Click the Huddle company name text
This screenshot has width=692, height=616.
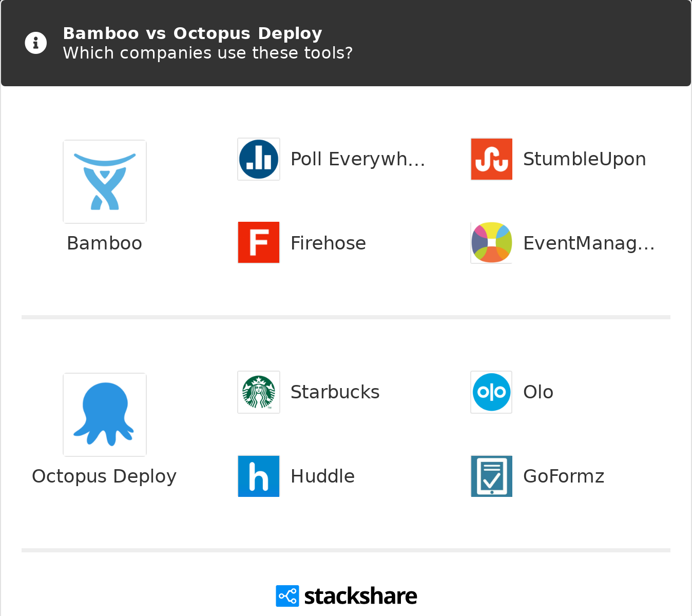click(322, 476)
